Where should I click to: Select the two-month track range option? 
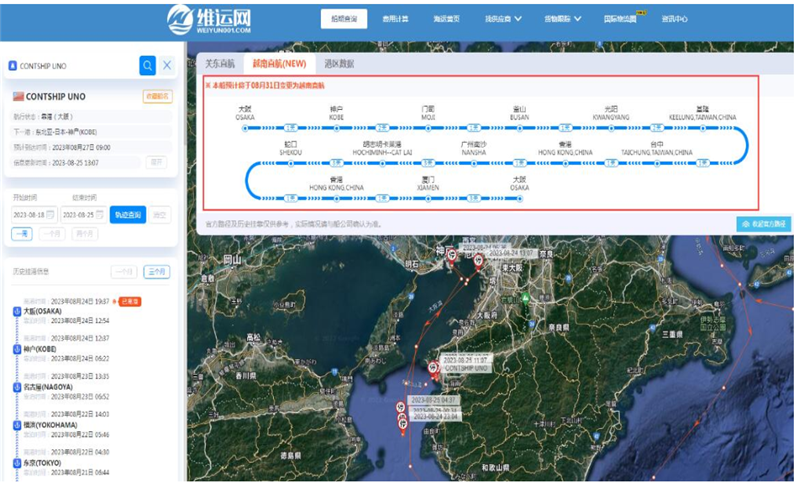[85, 234]
